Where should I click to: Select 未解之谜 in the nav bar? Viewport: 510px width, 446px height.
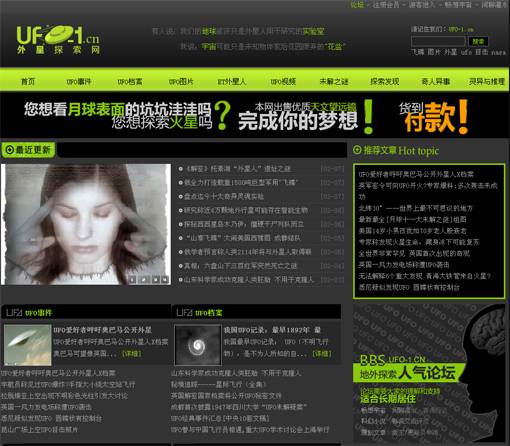pos(334,81)
